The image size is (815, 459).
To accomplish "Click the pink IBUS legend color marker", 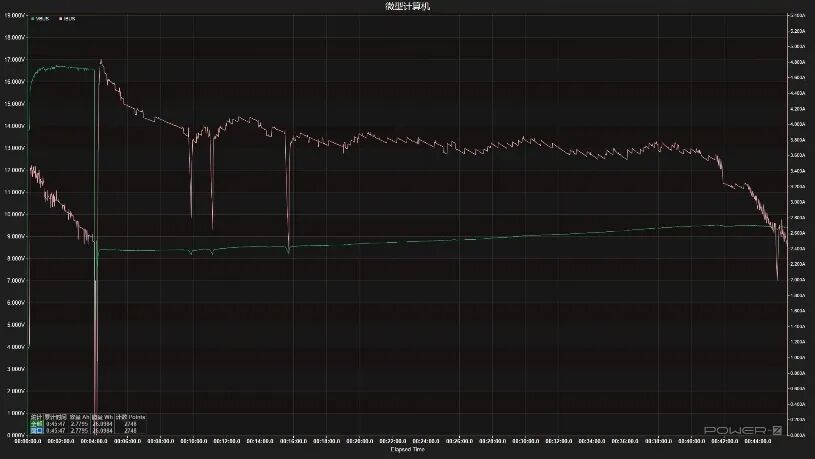I will pyautogui.click(x=60, y=19).
